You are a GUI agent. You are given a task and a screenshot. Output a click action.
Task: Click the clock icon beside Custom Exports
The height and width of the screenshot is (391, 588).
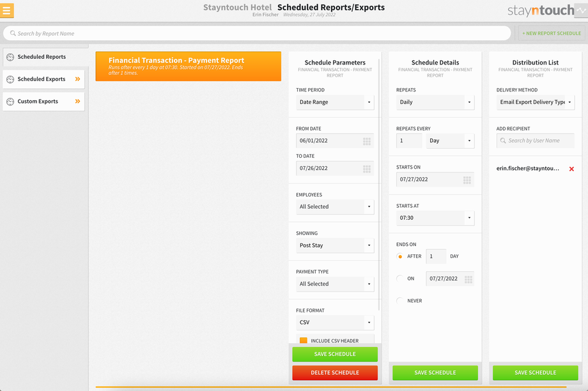(10, 102)
